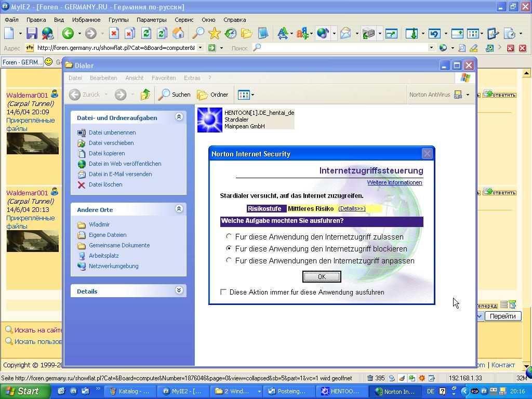Image resolution: width=532 pixels, height=399 pixels.
Task: Click the magnifier Search icon in MyIE2 toolbar
Action: coord(198,33)
